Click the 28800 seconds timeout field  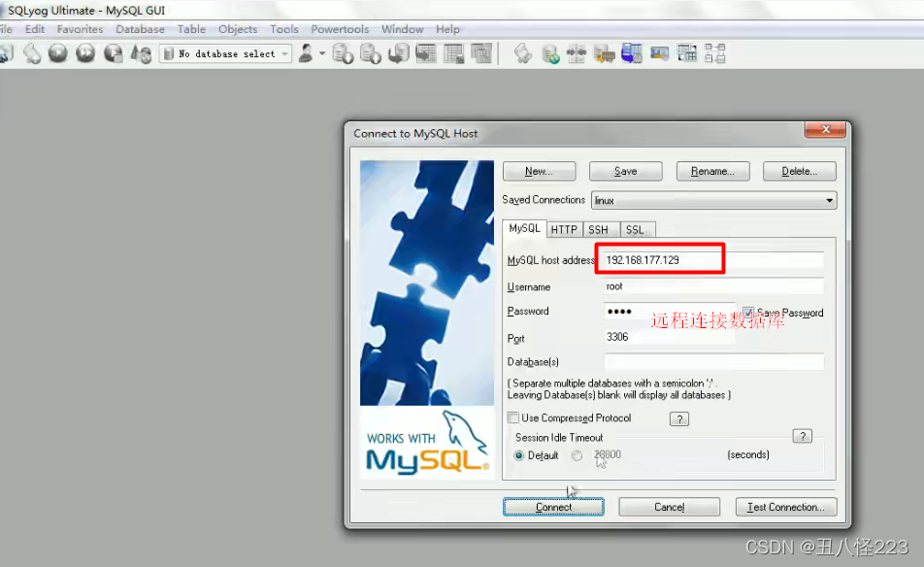pos(609,454)
